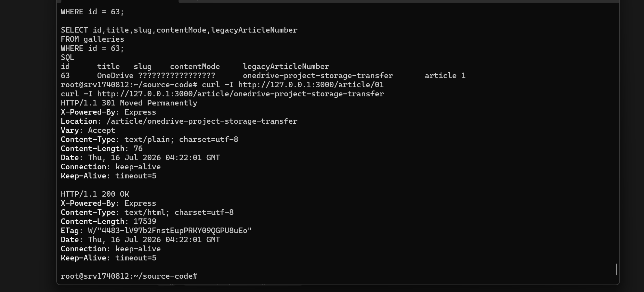Click the first 'Keep-Alive: timeout=5' line
The width and height of the screenshot is (644, 292).
tap(108, 176)
